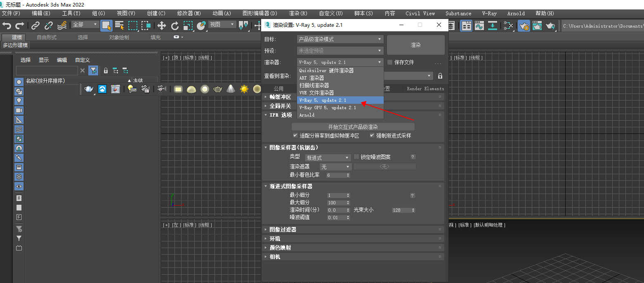The height and width of the screenshot is (283, 644).
Task: Open the 视图 reference coordinate dropdown
Action: (x=222, y=25)
